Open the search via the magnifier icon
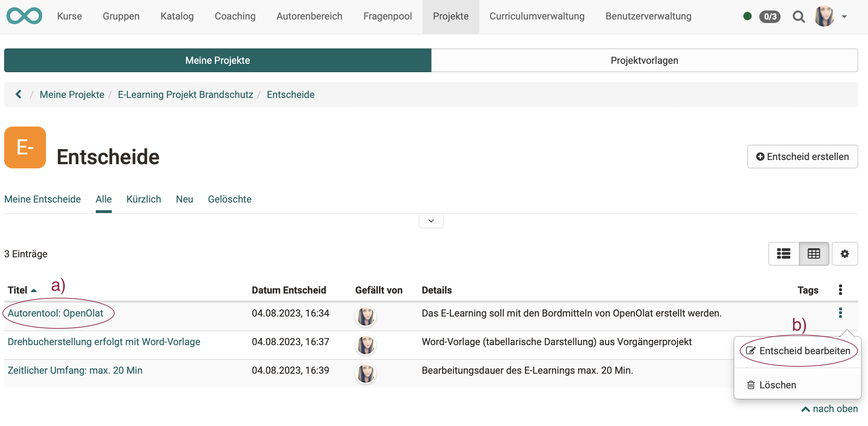 point(799,16)
